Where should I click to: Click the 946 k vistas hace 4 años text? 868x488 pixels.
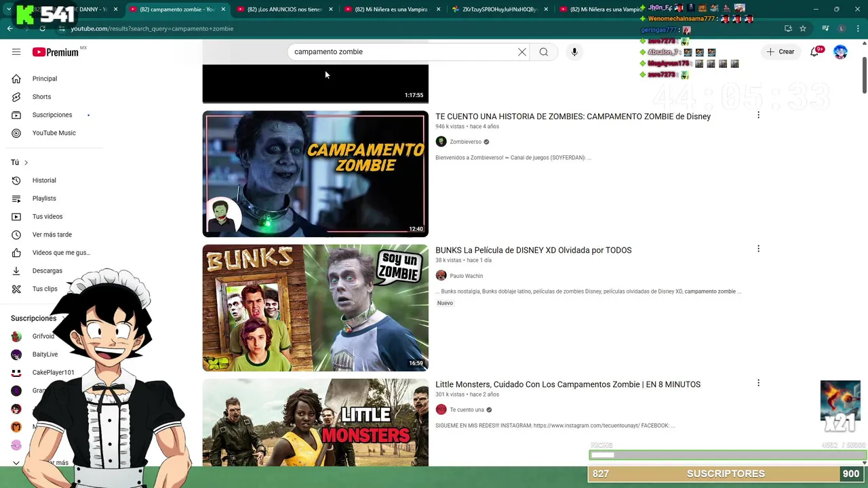pyautogui.click(x=467, y=127)
